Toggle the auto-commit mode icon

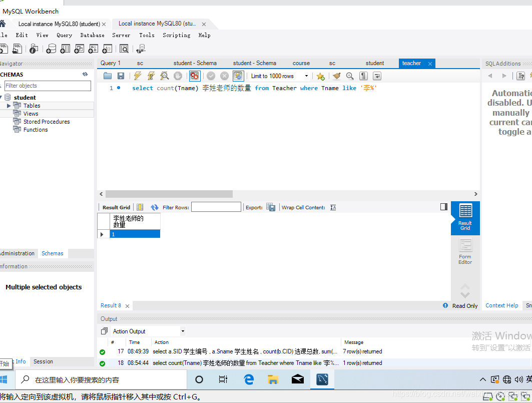point(238,76)
